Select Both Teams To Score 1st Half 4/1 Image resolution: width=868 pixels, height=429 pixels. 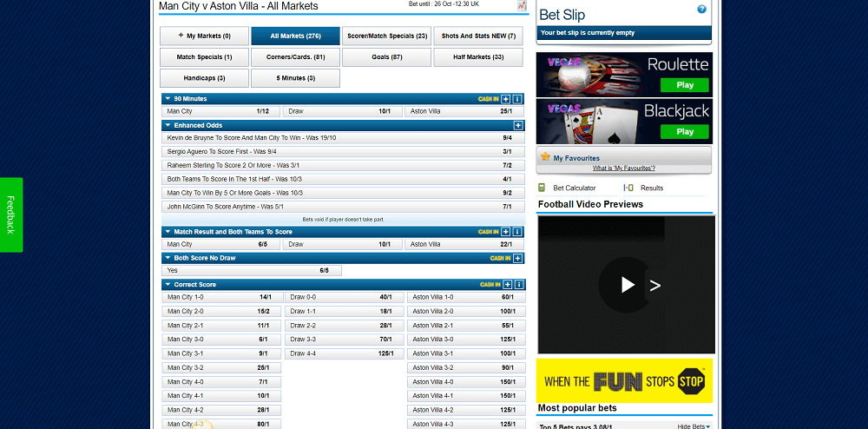click(x=343, y=180)
